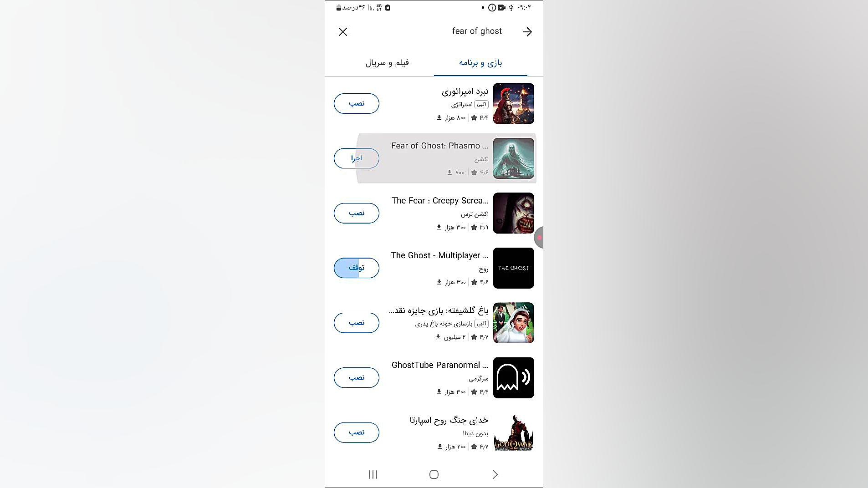This screenshot has height=488, width=868.
Task: Open The Ghost Multiplayer black app icon
Action: tap(513, 268)
